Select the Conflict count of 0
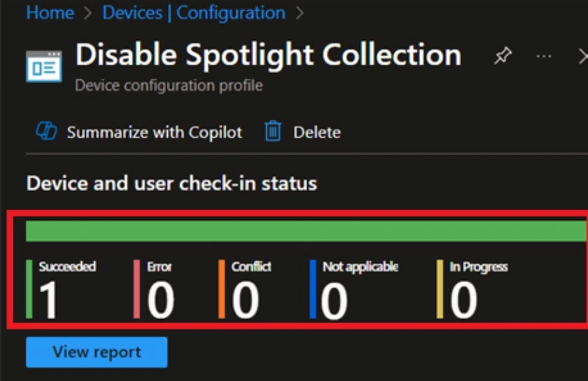Screen dimensions: 588x381 (245, 300)
